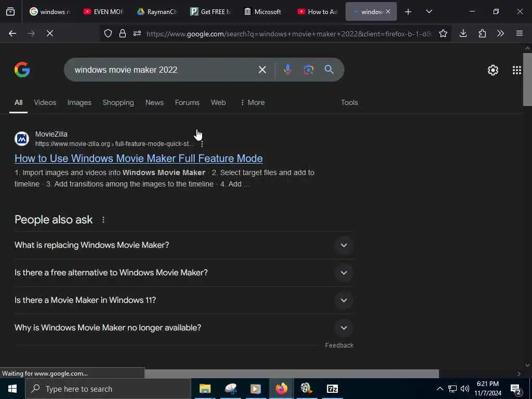Open the Windows Start menu
Viewport: 532px width, 399px height.
click(12, 389)
